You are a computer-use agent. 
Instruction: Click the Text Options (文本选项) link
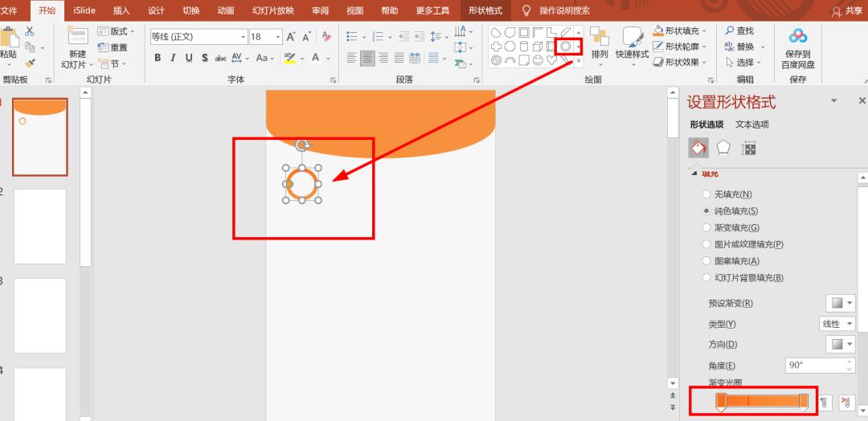point(751,125)
